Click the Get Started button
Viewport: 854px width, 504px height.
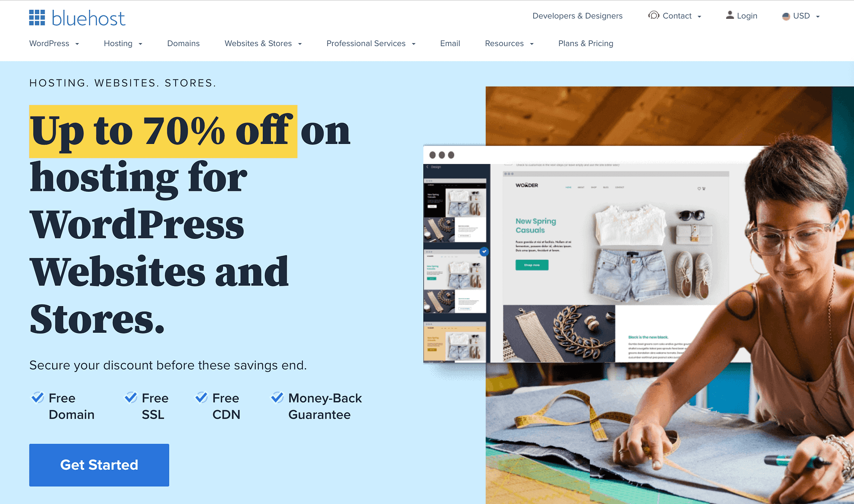[99, 464]
